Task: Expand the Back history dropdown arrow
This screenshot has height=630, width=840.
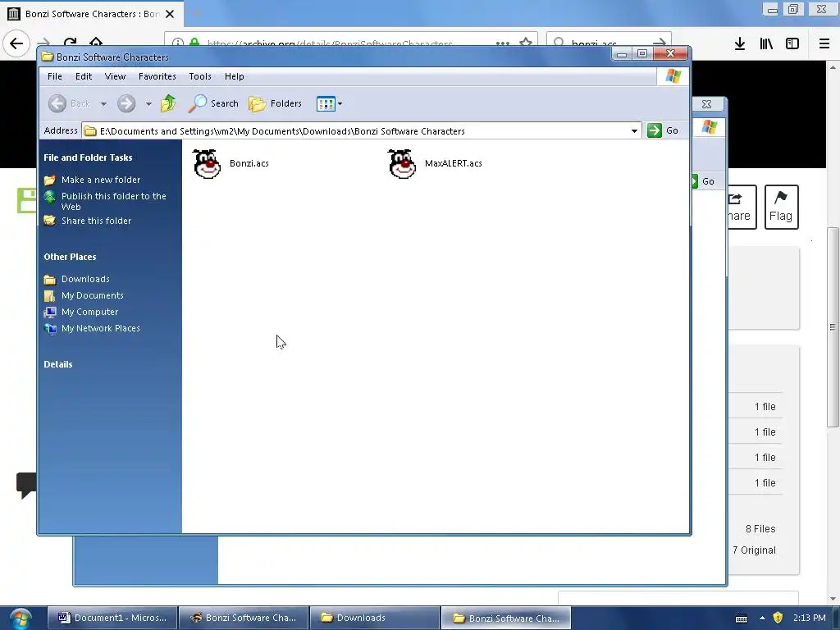Action: [104, 104]
